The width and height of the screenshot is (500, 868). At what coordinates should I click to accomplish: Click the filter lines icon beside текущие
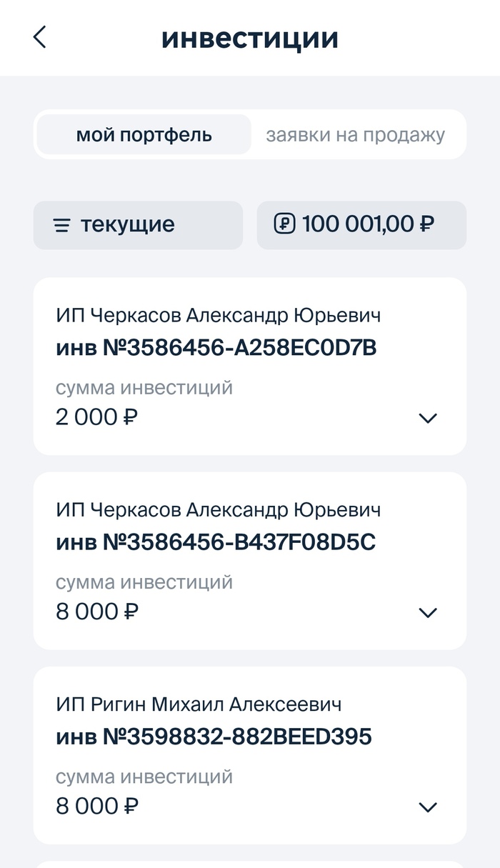point(62,226)
